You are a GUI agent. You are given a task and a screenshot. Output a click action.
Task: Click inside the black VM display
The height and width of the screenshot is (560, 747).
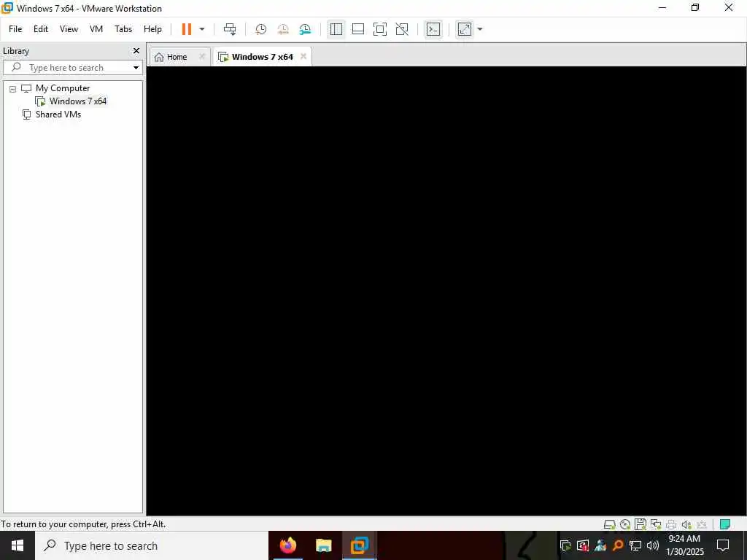[446, 291]
